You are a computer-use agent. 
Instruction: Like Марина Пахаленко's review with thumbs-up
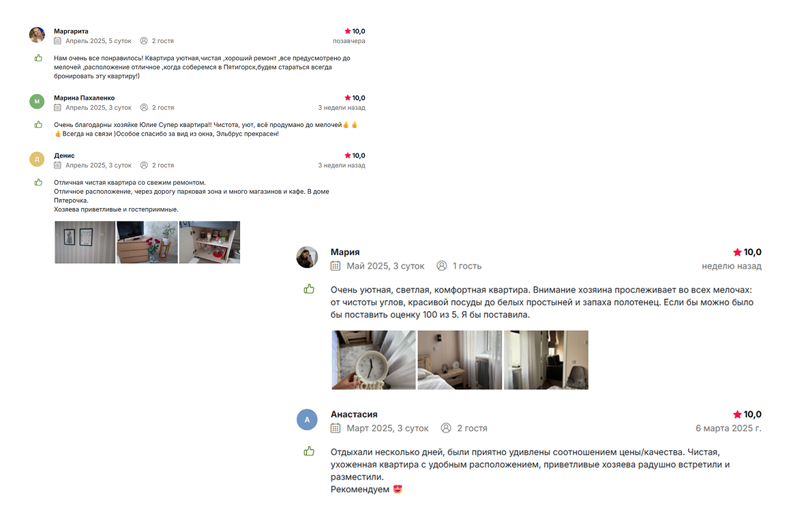pyautogui.click(x=38, y=125)
